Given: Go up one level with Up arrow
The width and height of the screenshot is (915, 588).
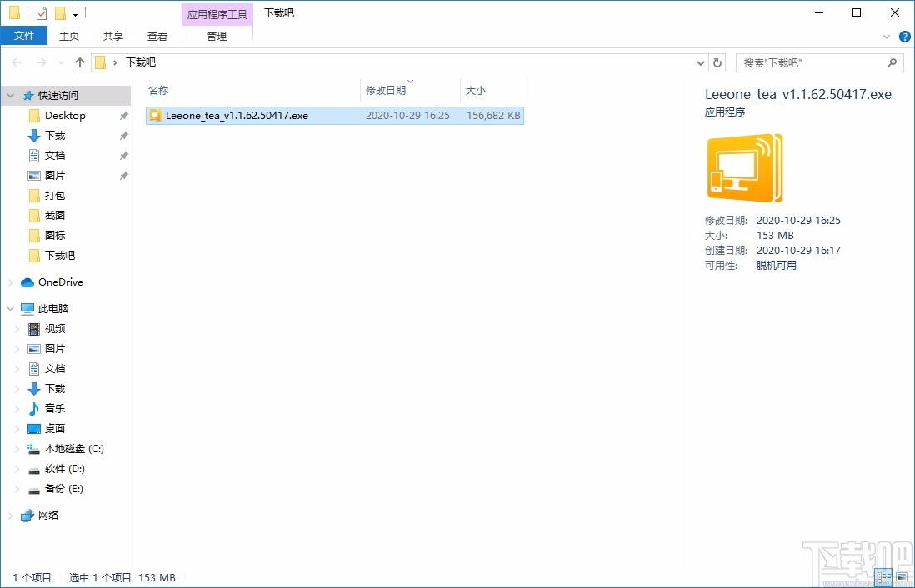Looking at the screenshot, I should click(x=80, y=62).
